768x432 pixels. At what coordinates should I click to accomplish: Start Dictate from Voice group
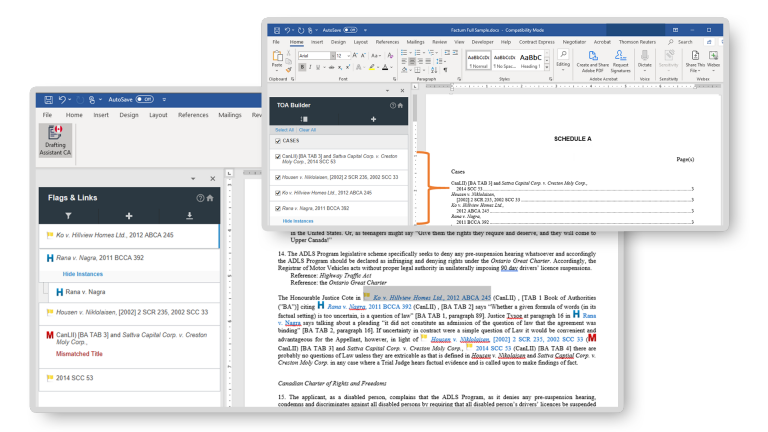[645, 59]
